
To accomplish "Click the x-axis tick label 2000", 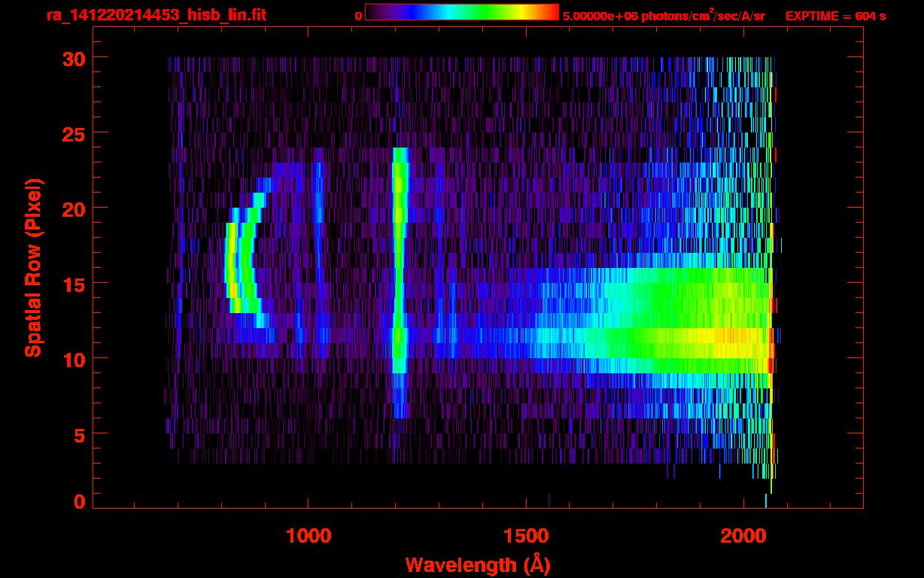I will point(743,536).
